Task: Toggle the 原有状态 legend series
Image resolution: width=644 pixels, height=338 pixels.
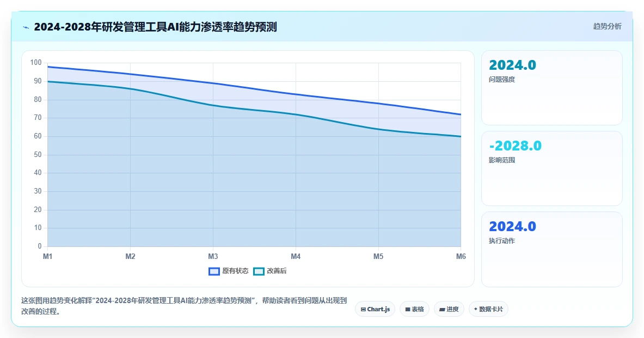Action: click(x=228, y=271)
